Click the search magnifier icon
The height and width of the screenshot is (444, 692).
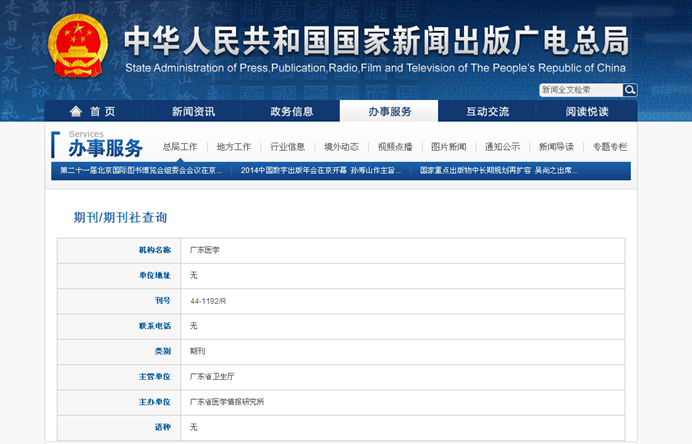pyautogui.click(x=630, y=90)
